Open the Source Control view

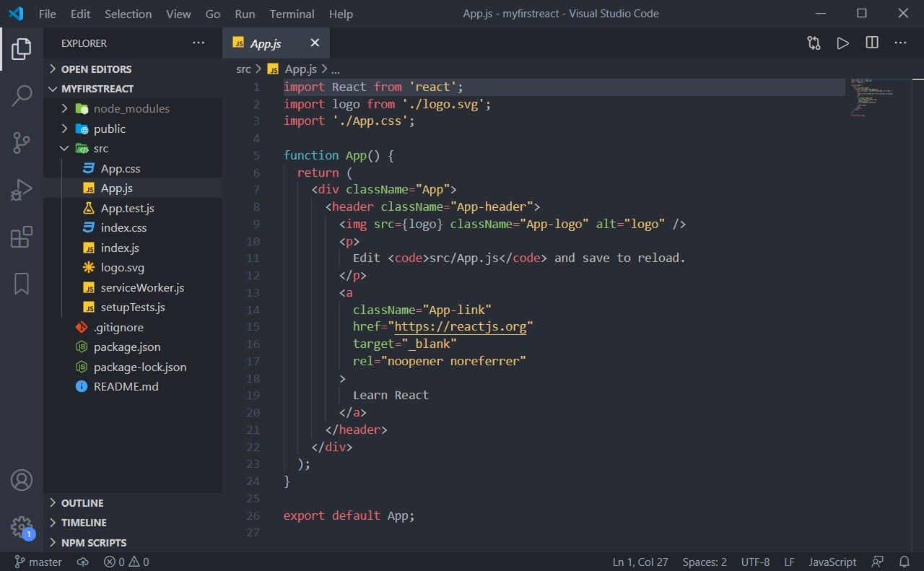pos(21,142)
